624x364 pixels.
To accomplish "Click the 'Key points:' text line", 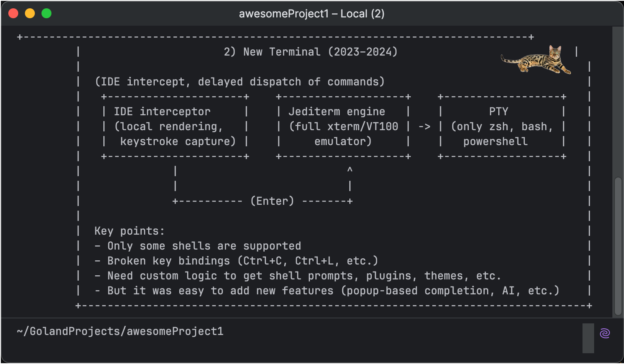I will click(x=129, y=231).
